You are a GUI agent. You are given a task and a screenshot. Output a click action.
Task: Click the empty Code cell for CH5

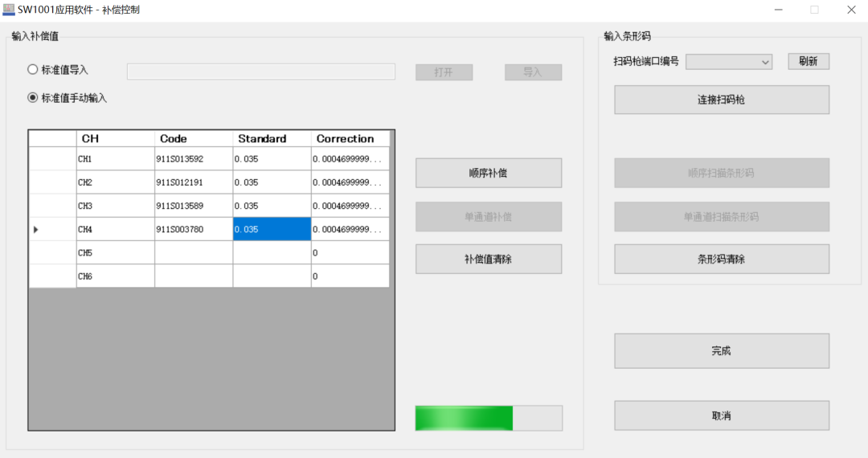pos(194,253)
